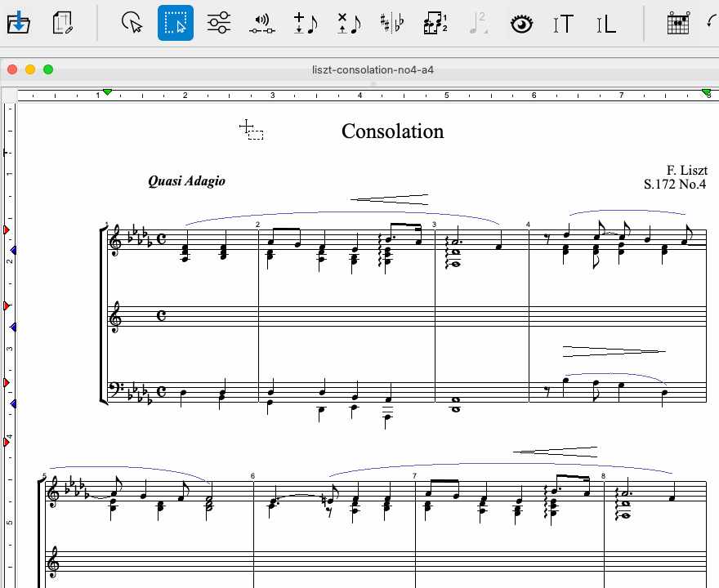Click the open file folder icon
The width and height of the screenshot is (719, 588).
coord(18,23)
